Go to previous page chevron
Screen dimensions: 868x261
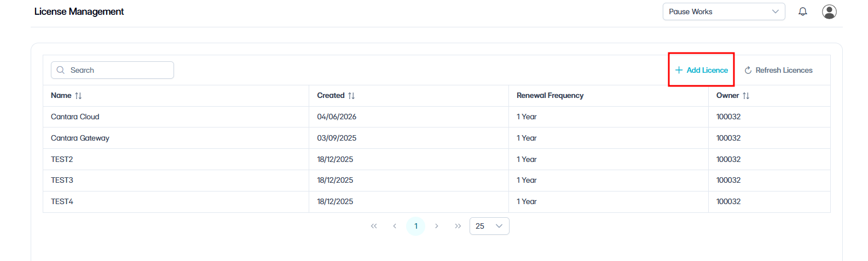point(395,226)
